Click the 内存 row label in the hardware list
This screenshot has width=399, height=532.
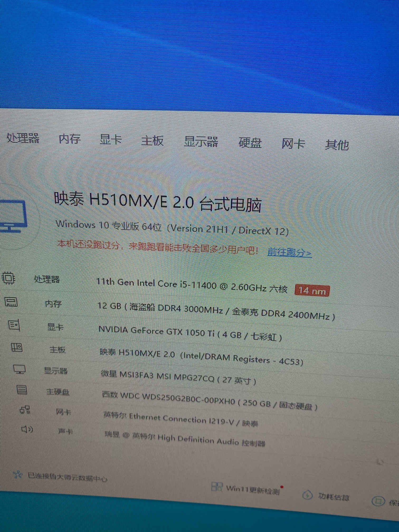53,304
